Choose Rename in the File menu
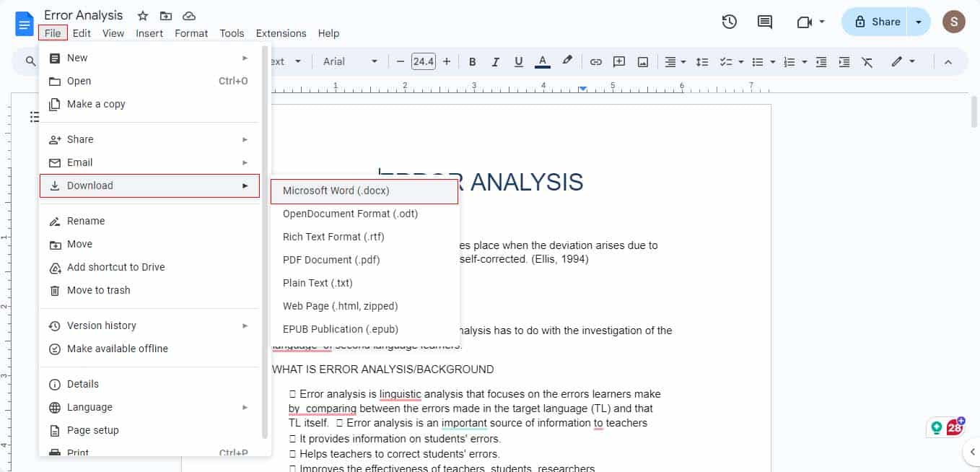This screenshot has width=980, height=472. [149, 221]
